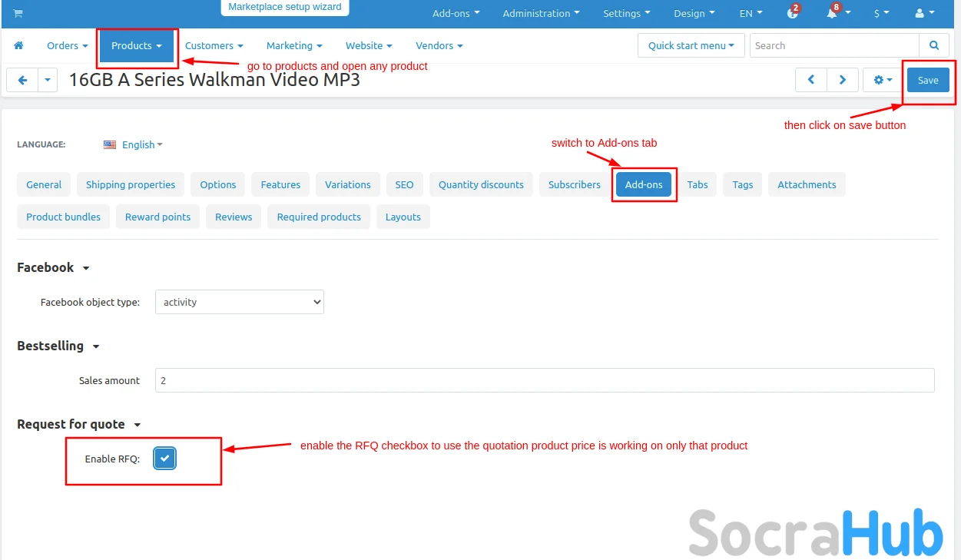Disable the Enable RFQ checkbox
The height and width of the screenshot is (560, 961).
click(x=164, y=459)
